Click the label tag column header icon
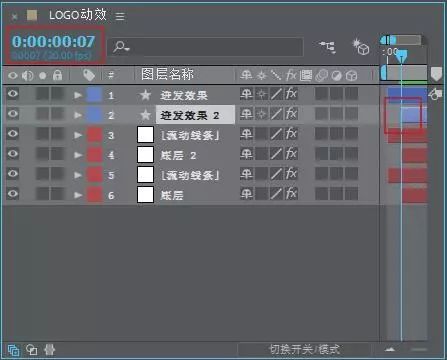This screenshot has height=360, width=447. 89,75
